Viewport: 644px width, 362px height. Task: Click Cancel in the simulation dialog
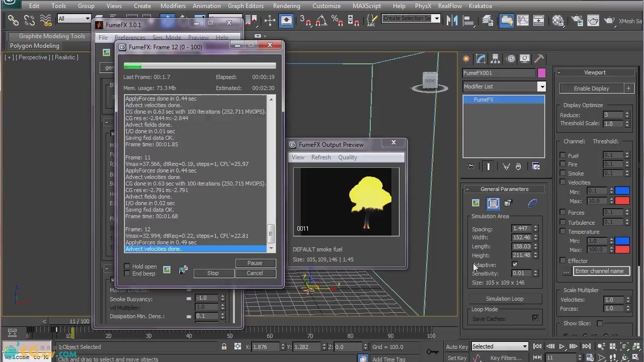click(x=255, y=273)
